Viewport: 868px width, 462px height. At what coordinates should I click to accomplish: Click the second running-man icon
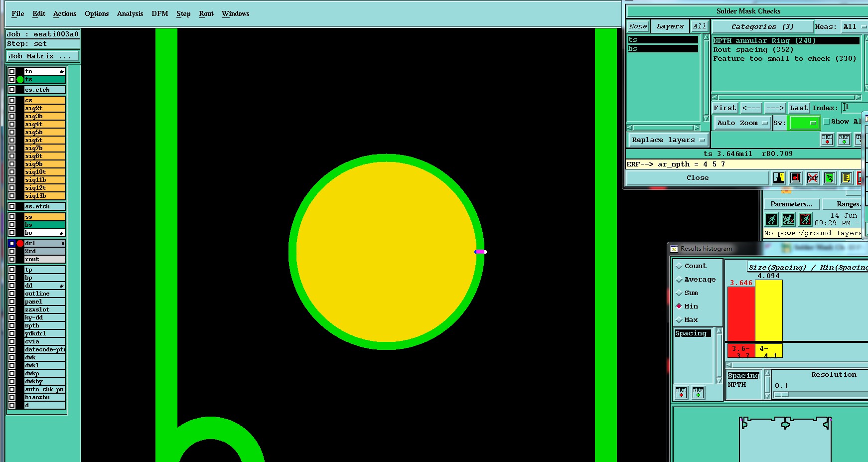pos(788,219)
